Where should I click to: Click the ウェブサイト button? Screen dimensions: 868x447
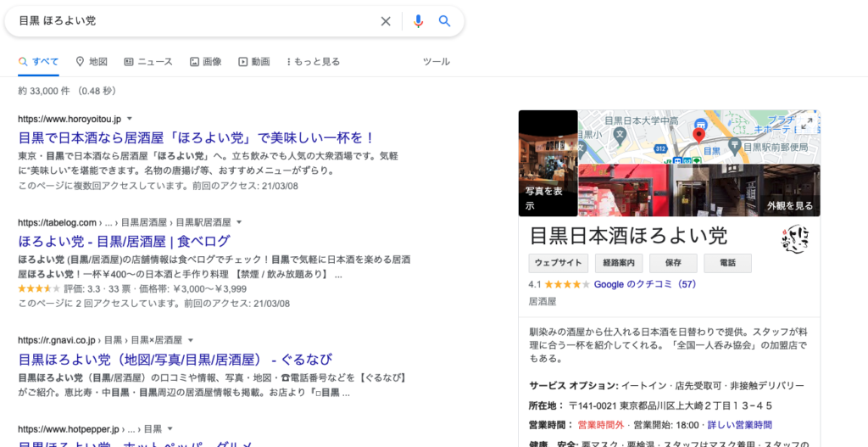558,263
